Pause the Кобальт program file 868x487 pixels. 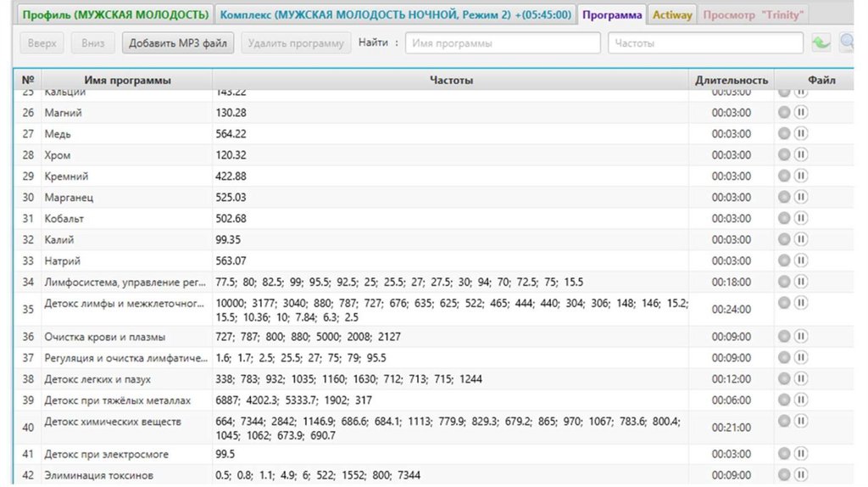pyautogui.click(x=800, y=218)
